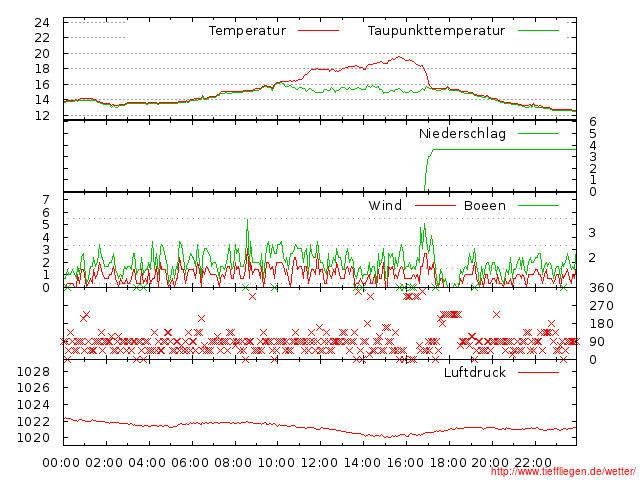Click the 18:00 time axis label
This screenshot has width=640, height=480.
pos(448,463)
